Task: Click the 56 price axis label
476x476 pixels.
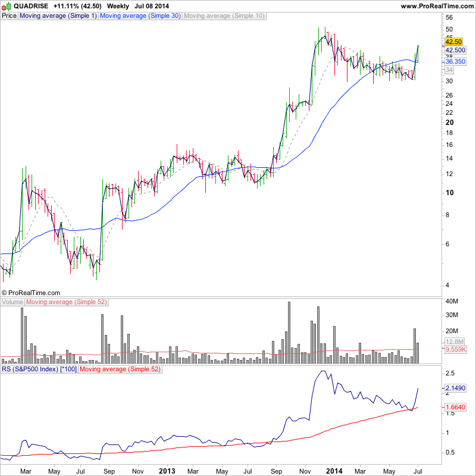Action: [449, 18]
